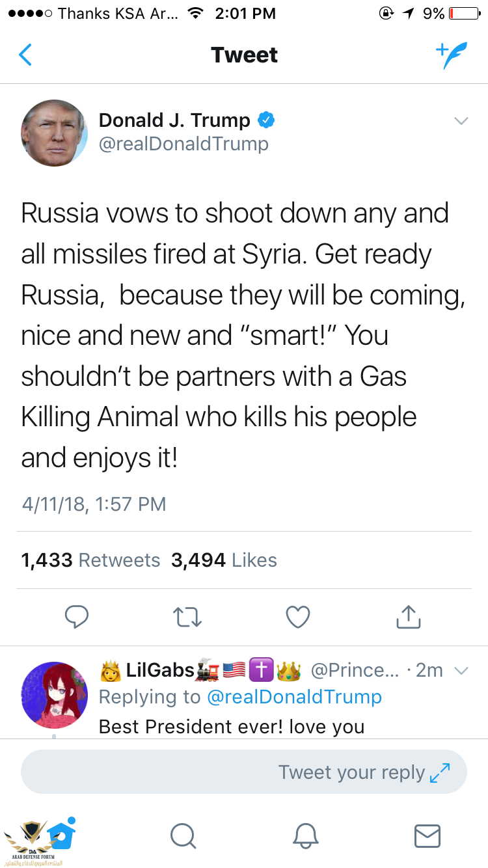This screenshot has width=488, height=868.
Task: Open the Notifications bell tab
Action: click(305, 835)
